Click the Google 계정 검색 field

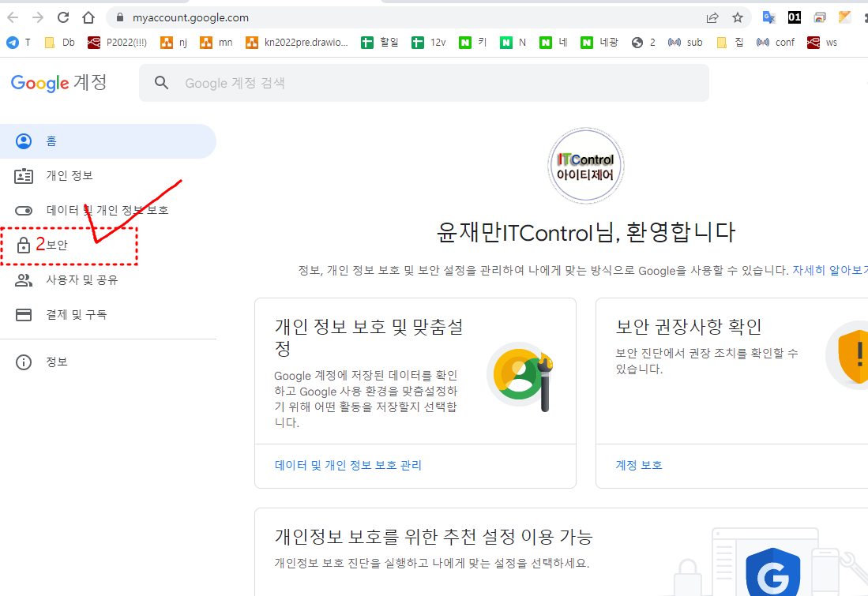[x=424, y=83]
